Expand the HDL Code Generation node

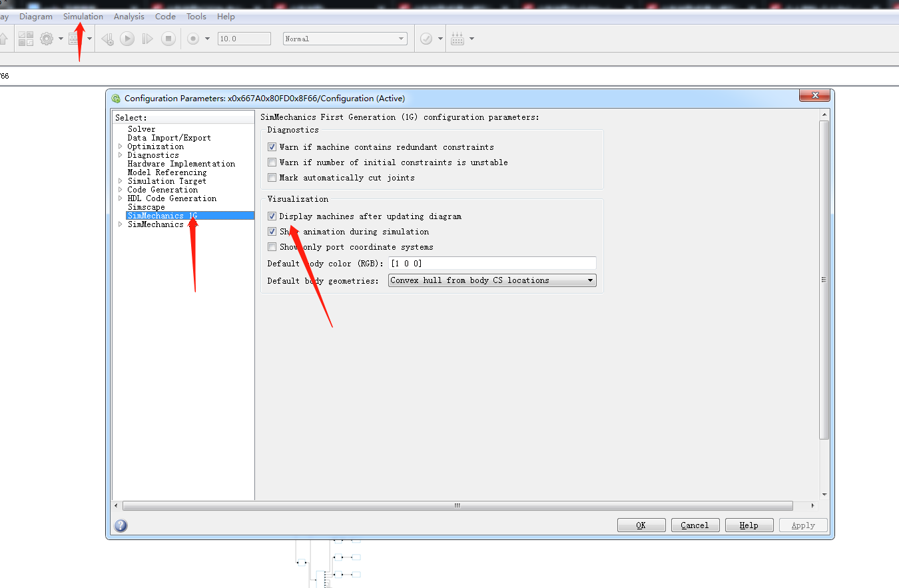(121, 198)
